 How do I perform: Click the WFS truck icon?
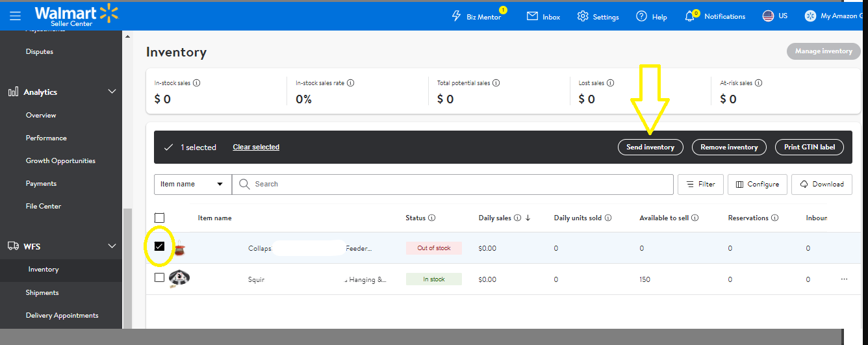[x=13, y=246]
